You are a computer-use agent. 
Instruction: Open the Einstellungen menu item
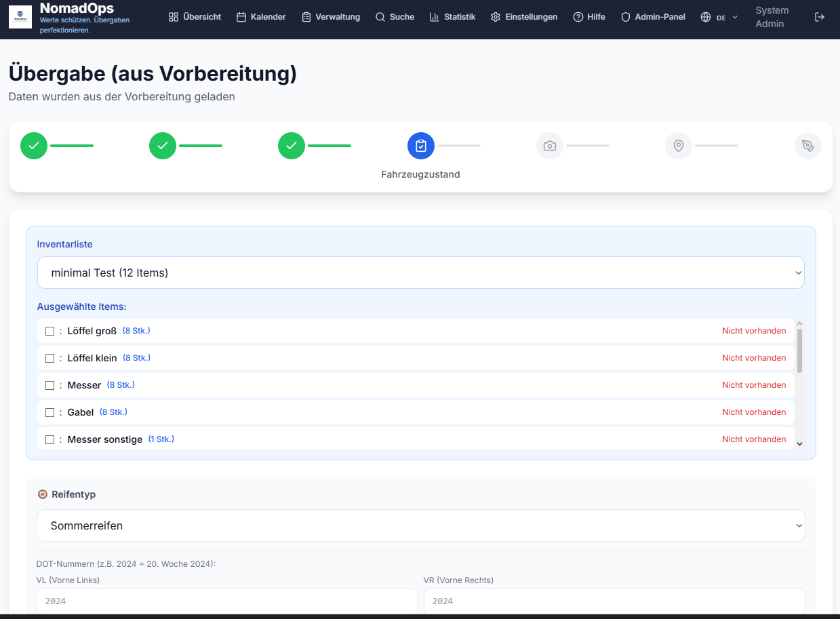[x=524, y=17]
